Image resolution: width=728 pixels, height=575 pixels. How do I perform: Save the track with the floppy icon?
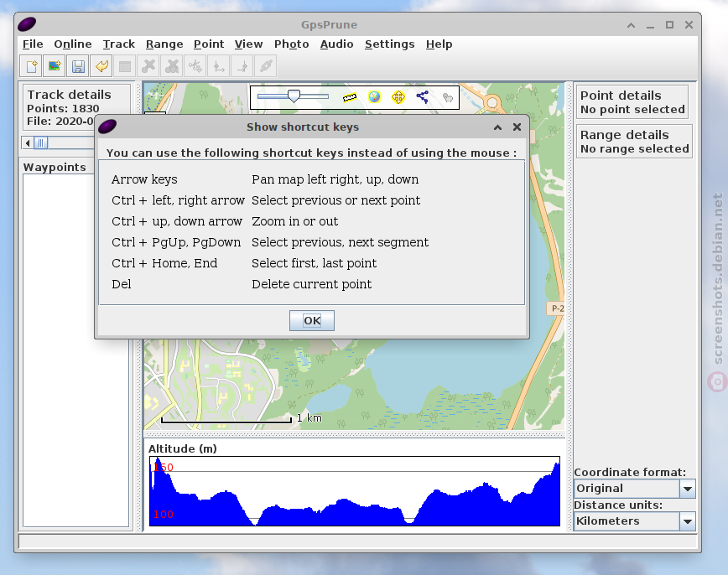coord(78,66)
